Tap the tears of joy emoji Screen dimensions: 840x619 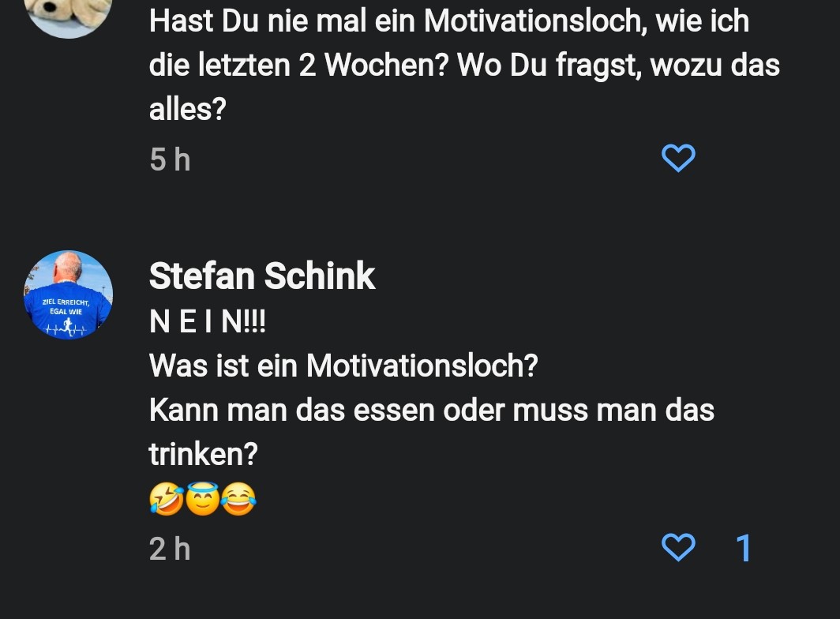239,501
